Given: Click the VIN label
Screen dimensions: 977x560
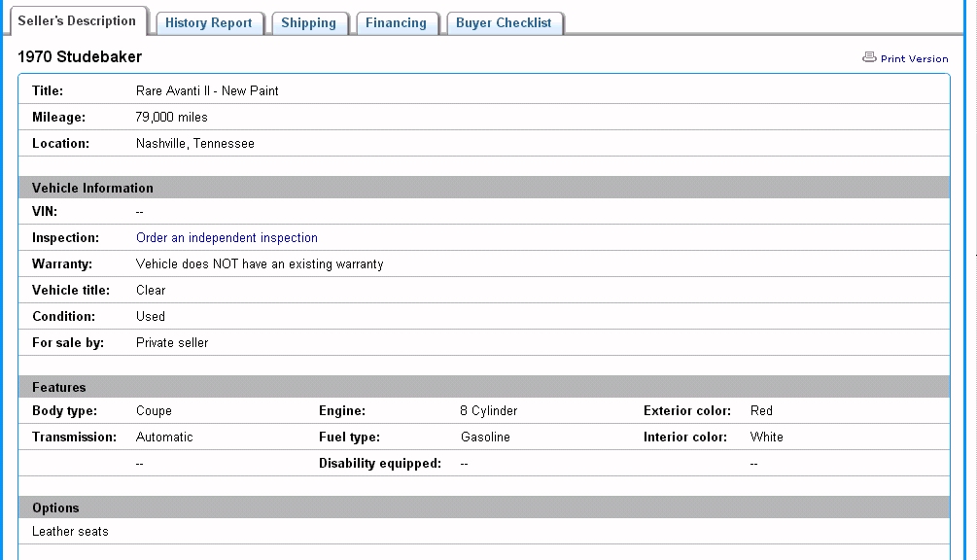Looking at the screenshot, I should point(45,212).
